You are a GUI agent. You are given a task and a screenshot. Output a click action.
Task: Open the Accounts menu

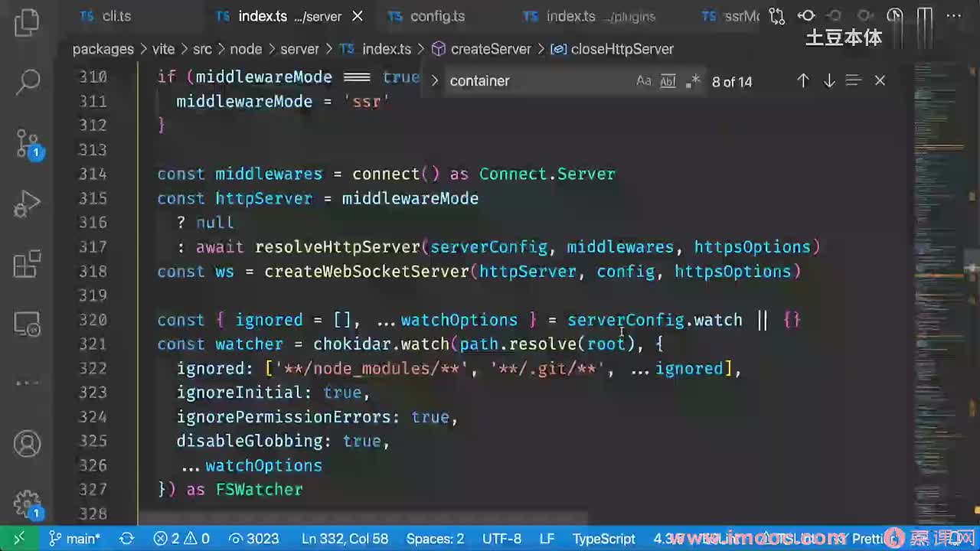[x=28, y=444]
